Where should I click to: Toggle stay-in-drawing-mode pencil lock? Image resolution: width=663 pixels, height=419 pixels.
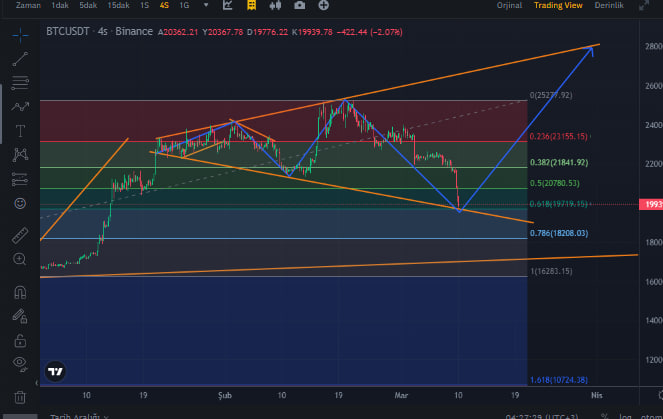coord(20,316)
